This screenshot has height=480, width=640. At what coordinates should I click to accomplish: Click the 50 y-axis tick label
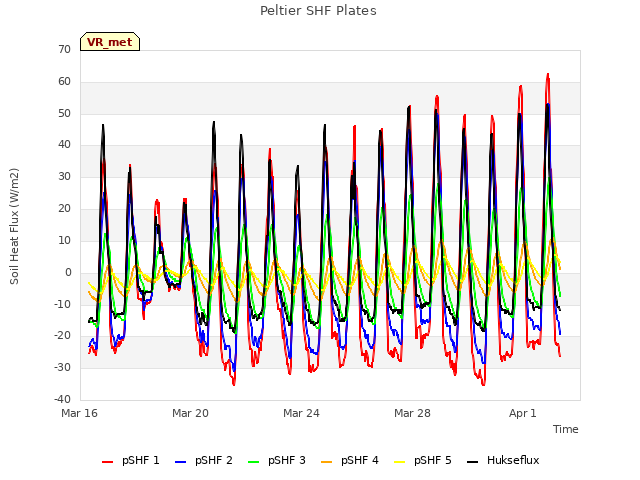[64, 113]
